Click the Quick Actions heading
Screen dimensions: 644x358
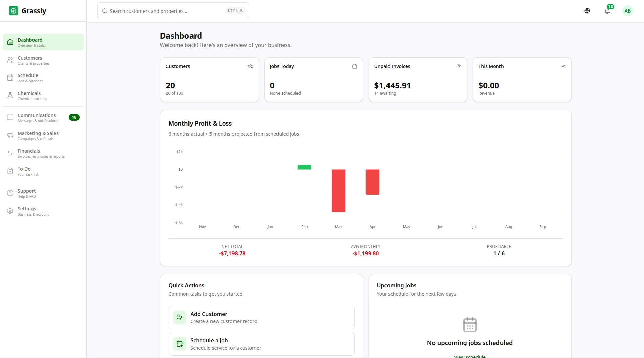(186, 285)
